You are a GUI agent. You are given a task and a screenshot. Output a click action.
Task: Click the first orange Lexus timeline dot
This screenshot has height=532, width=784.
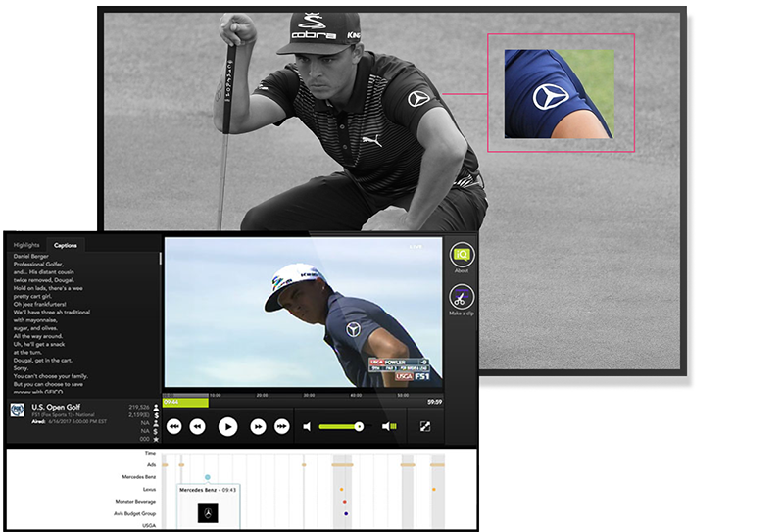pyautogui.click(x=341, y=490)
